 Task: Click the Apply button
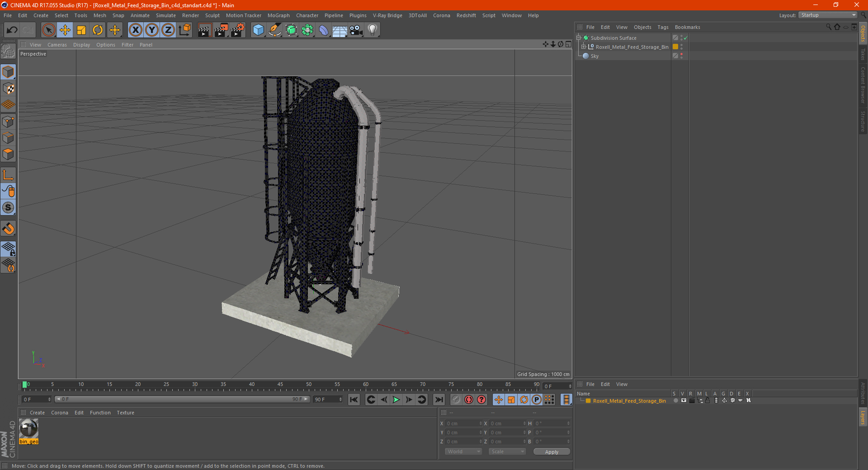tap(552, 451)
